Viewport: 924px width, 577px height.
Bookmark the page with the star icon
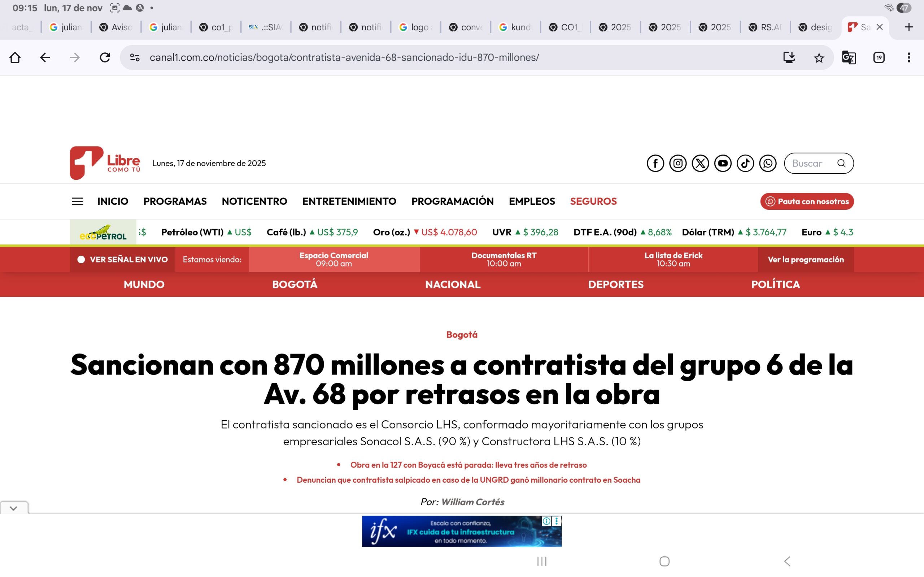coord(818,58)
